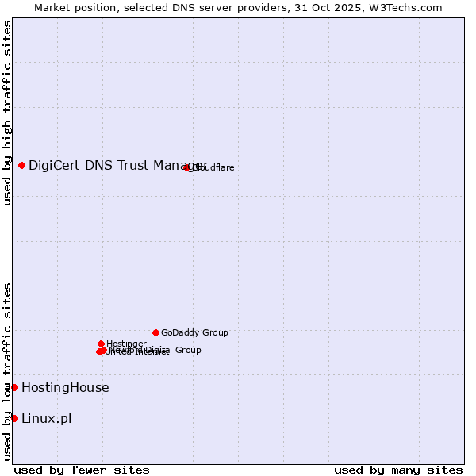
Task: Select the Newfold Digital Group marker
Action: point(103,350)
